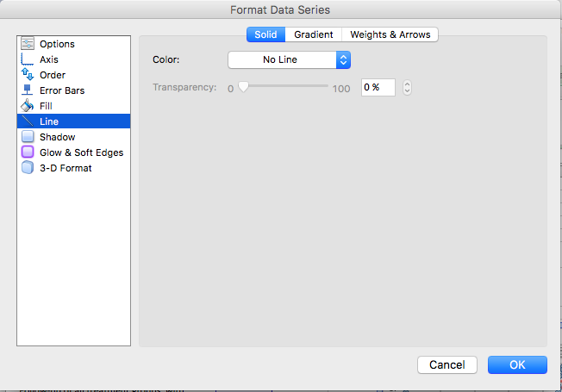This screenshot has width=562, height=392.
Task: Select the 3-D Format icon
Action: 27,168
